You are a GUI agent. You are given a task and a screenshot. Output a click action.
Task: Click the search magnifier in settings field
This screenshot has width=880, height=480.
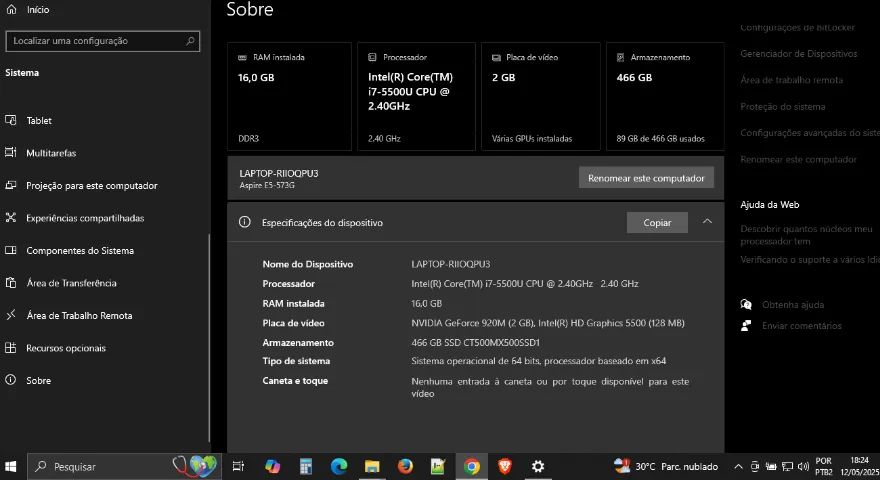coord(190,40)
